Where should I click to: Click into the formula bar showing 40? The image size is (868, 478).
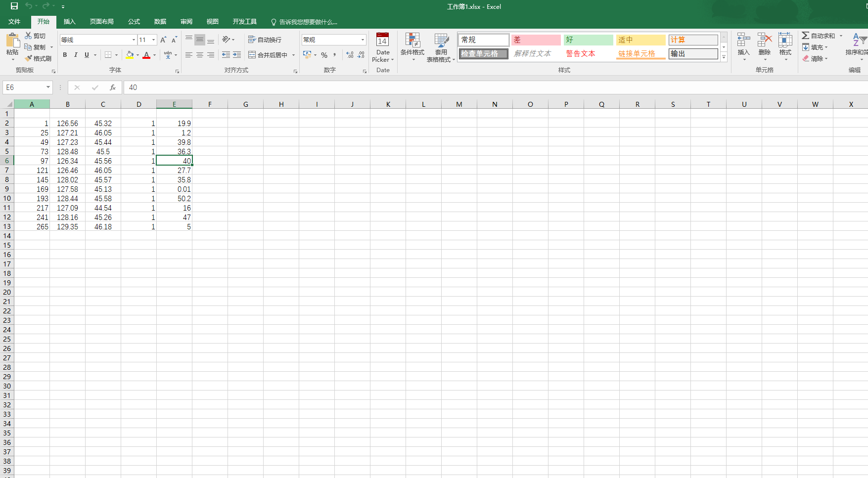point(496,87)
